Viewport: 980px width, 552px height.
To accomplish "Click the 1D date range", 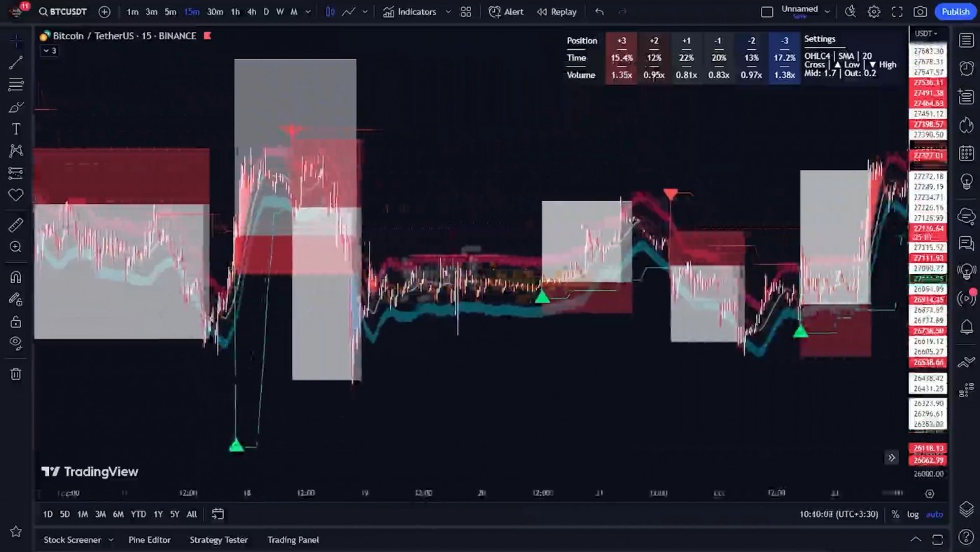I will pos(48,514).
